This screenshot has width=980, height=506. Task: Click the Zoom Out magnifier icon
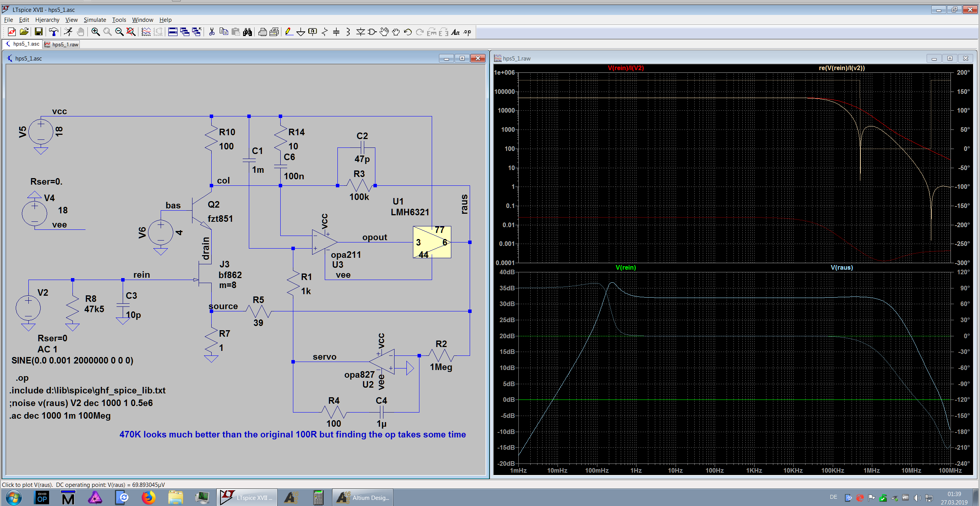pos(119,32)
